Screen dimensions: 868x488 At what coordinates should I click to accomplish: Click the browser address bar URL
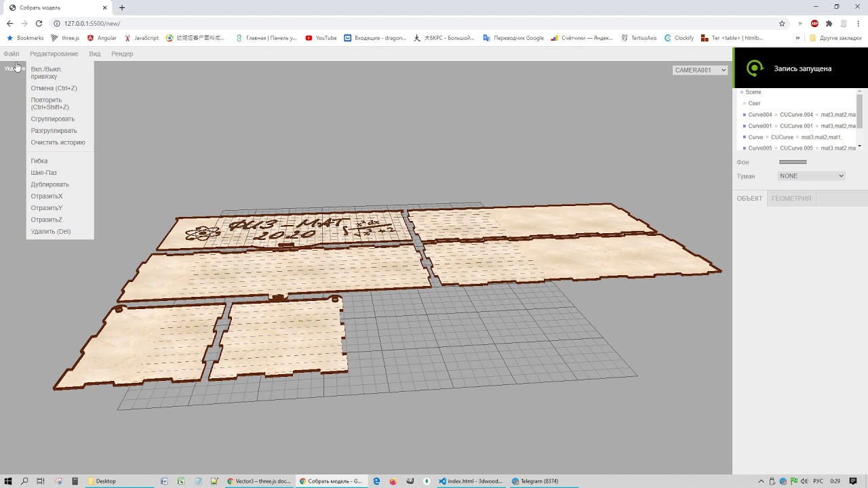pos(92,23)
